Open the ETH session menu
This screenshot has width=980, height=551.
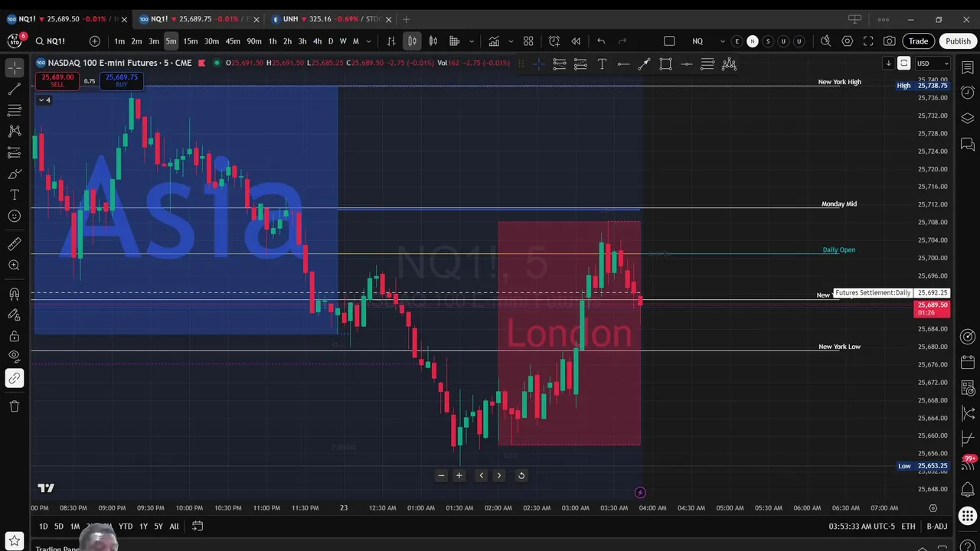(908, 527)
